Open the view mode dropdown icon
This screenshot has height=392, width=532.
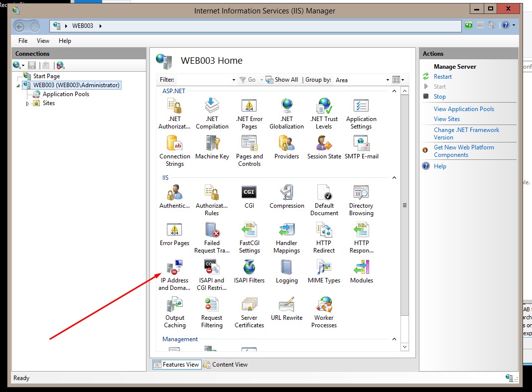pos(399,80)
